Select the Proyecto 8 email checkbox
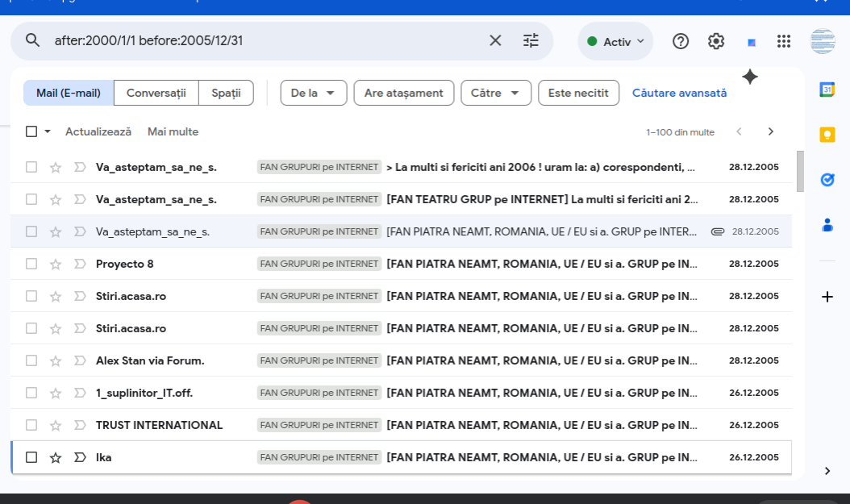This screenshot has width=850, height=504. pos(31,264)
